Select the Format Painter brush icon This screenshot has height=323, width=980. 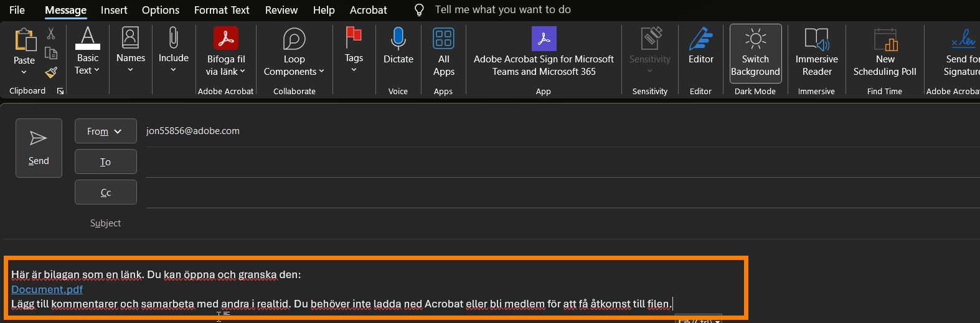[51, 72]
